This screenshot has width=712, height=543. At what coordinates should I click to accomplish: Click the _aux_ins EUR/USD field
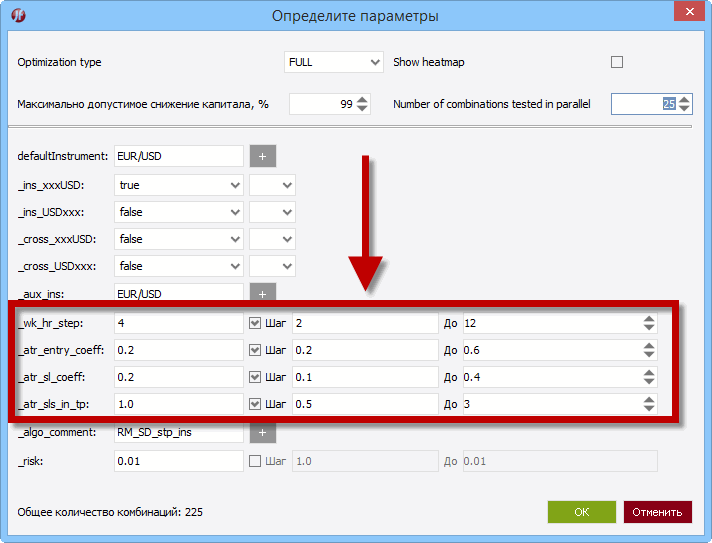(179, 293)
